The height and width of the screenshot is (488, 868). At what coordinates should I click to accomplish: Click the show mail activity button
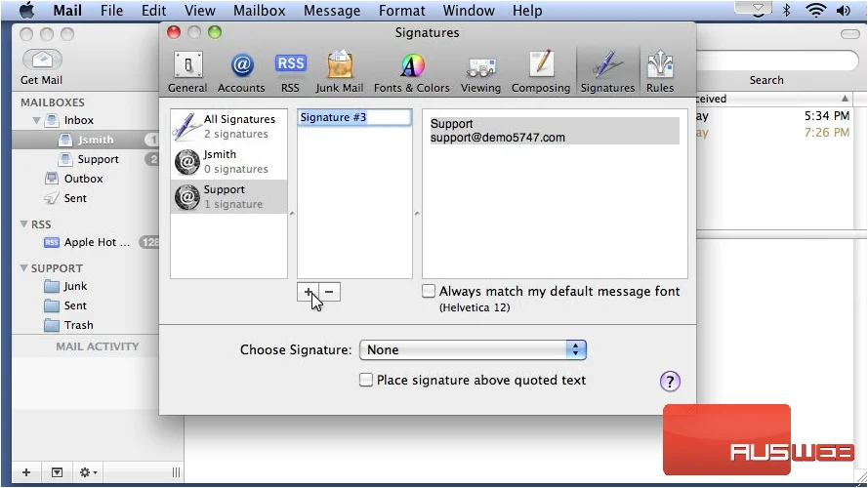pos(57,472)
